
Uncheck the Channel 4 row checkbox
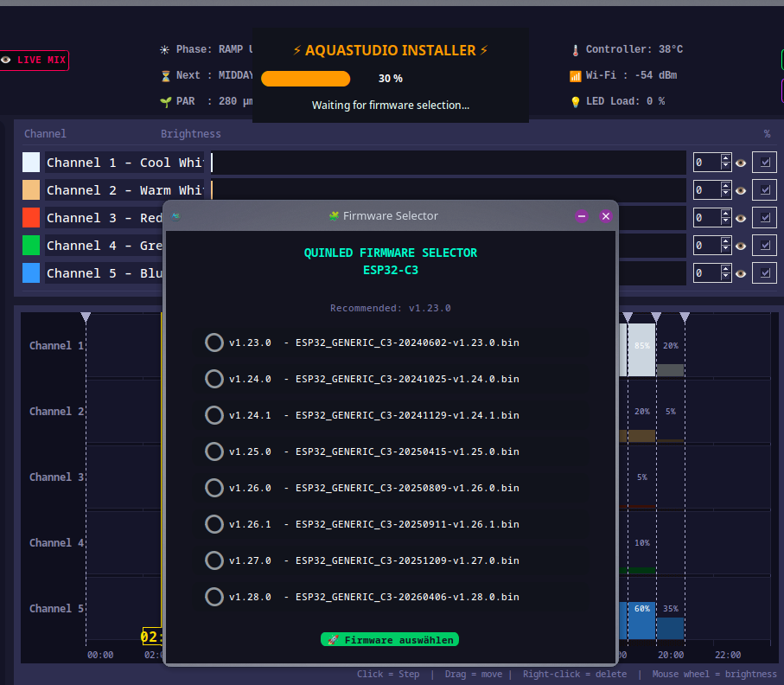[x=764, y=245]
